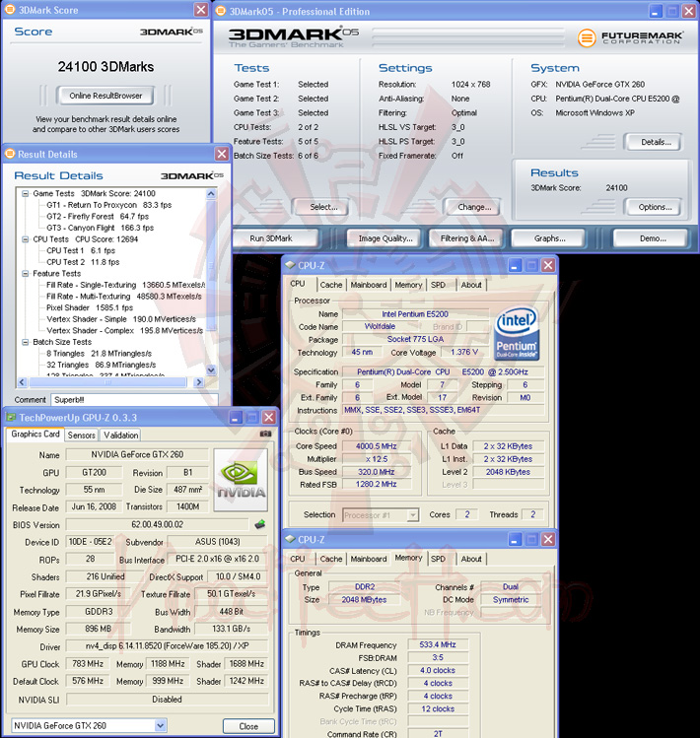Click the NVIDIA logo in GPU-Z
700x738 pixels.
[241, 480]
